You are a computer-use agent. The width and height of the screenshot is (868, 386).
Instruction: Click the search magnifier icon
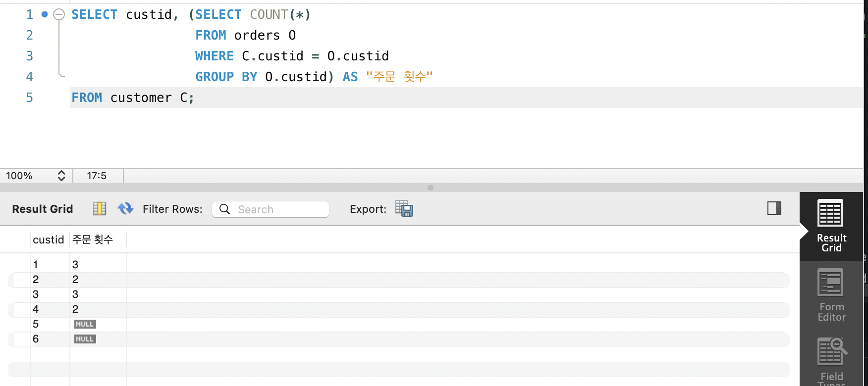click(x=224, y=209)
